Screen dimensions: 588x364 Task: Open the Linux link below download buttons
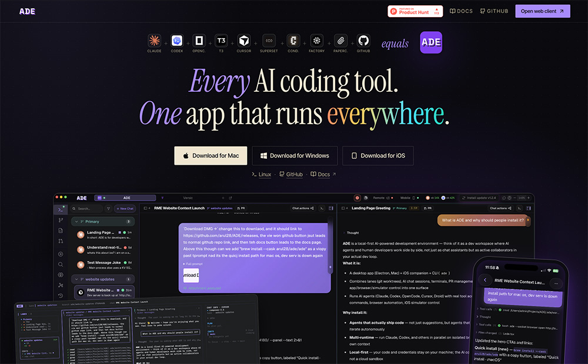(262, 174)
